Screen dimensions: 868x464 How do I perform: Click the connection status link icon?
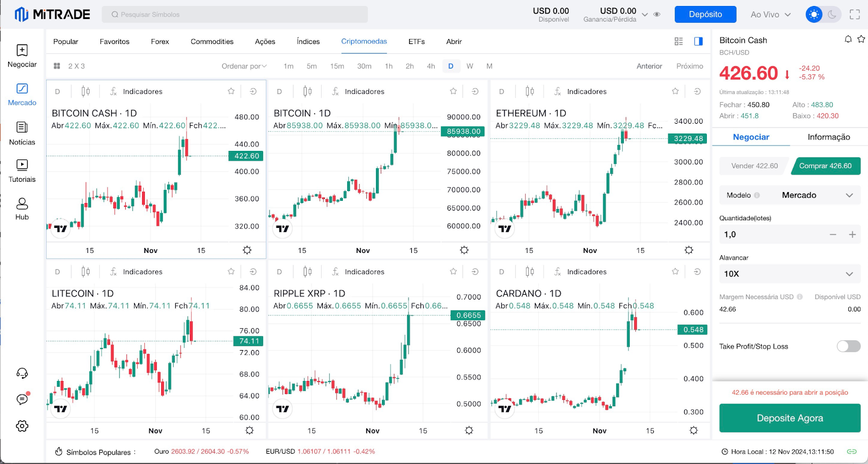[852, 452]
